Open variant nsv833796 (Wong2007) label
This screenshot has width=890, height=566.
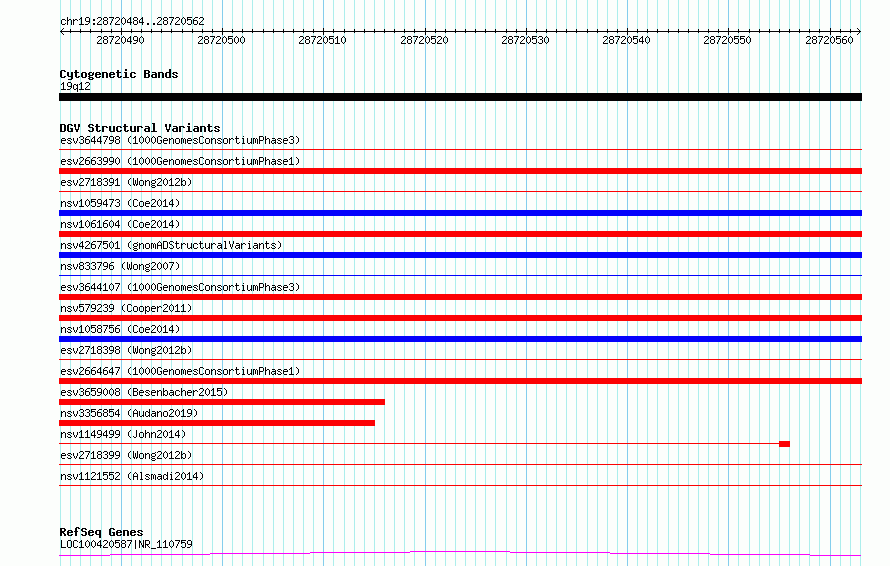click(x=120, y=266)
